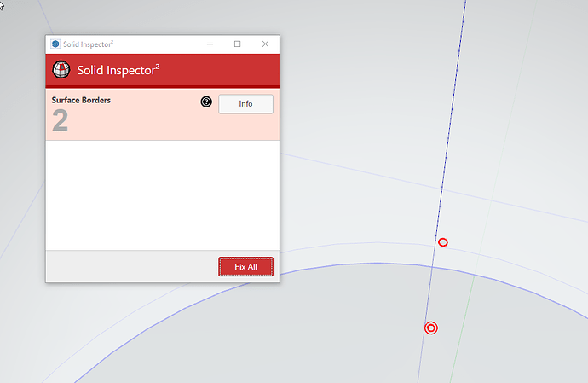Screen dimensions: 588x383
Task: Click the large error count number 2
Action: pyautogui.click(x=60, y=120)
